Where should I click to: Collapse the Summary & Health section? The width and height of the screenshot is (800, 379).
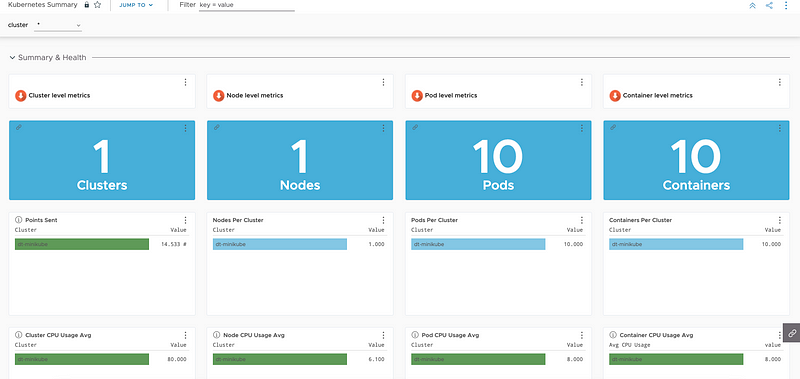[12, 58]
